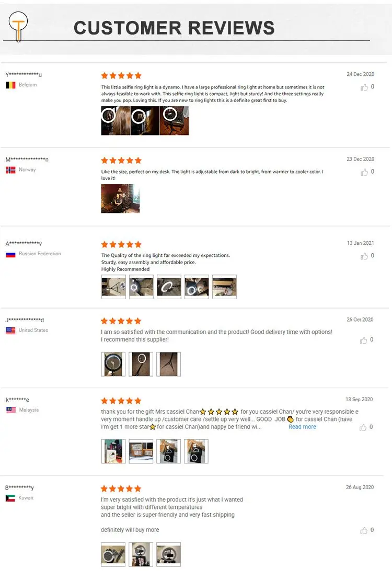Open third ring light photo in Belgium review

[x=174, y=121]
